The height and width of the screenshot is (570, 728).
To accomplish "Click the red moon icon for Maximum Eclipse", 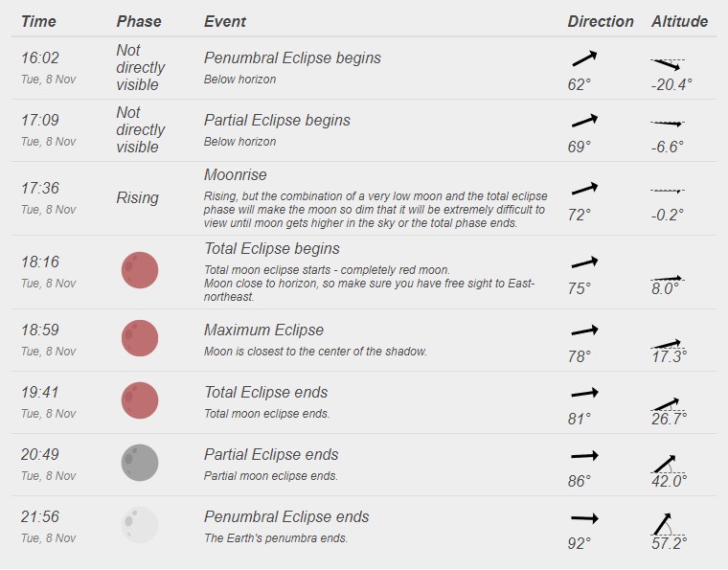I will click(140, 338).
